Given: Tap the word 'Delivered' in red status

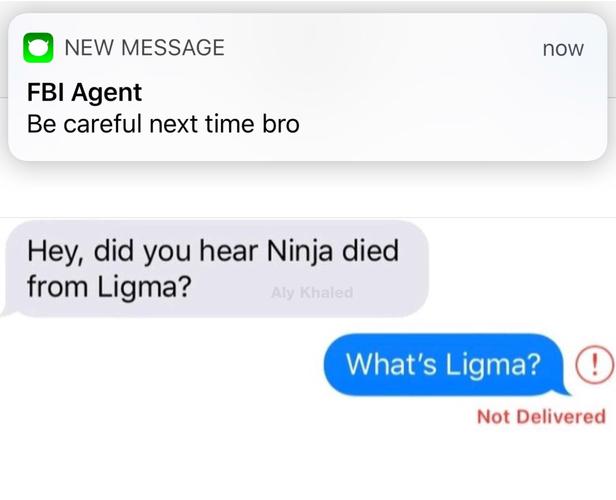Looking at the screenshot, I should [561, 416].
